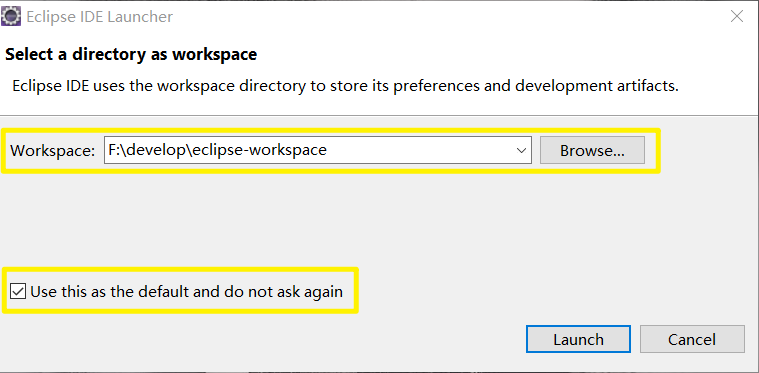Click the empty gray area below Workspace row
The image size is (759, 373).
tap(380, 218)
